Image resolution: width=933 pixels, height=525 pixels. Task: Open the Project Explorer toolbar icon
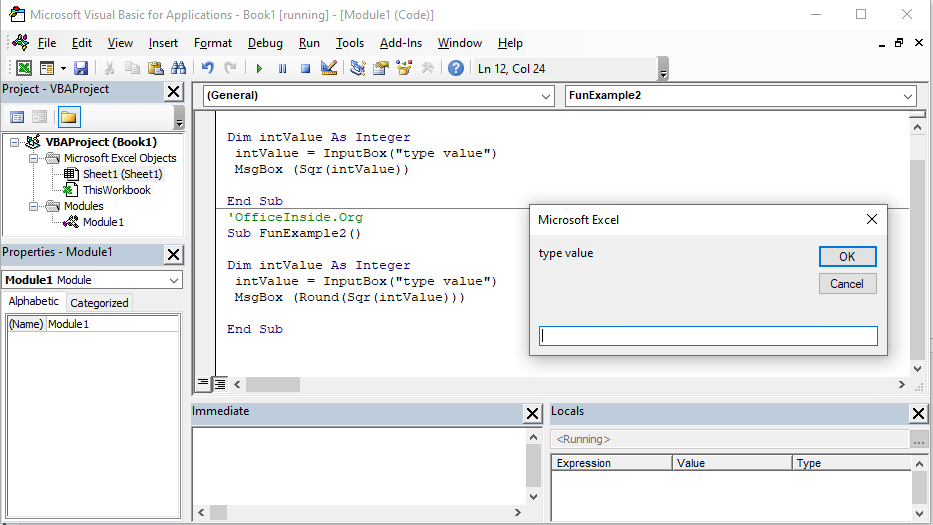[x=358, y=68]
